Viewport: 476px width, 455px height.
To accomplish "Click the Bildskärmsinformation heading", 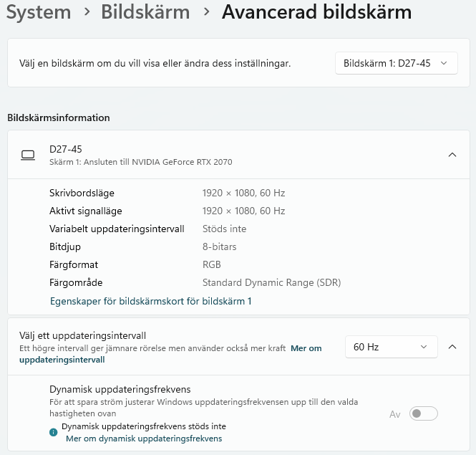I will 59,118.
